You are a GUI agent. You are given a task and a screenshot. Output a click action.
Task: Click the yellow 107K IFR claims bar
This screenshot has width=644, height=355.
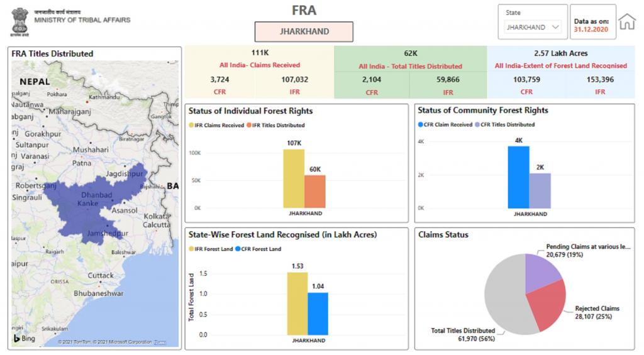tap(294, 178)
